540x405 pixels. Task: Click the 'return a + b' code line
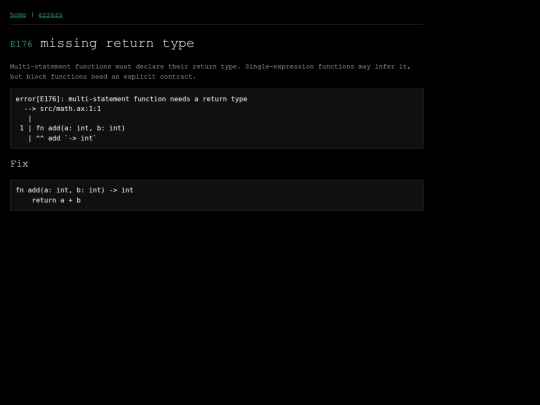click(x=56, y=200)
